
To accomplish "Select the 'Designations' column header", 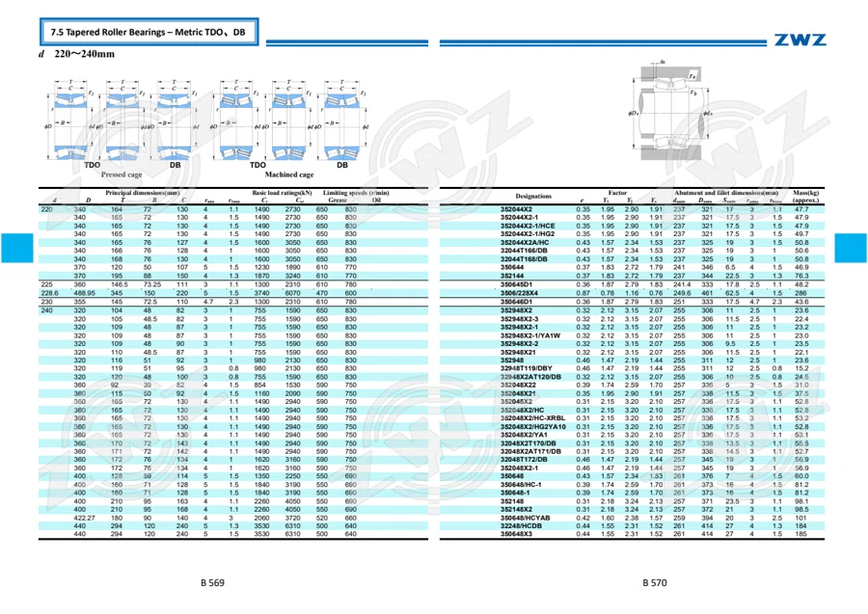I will click(533, 196).
